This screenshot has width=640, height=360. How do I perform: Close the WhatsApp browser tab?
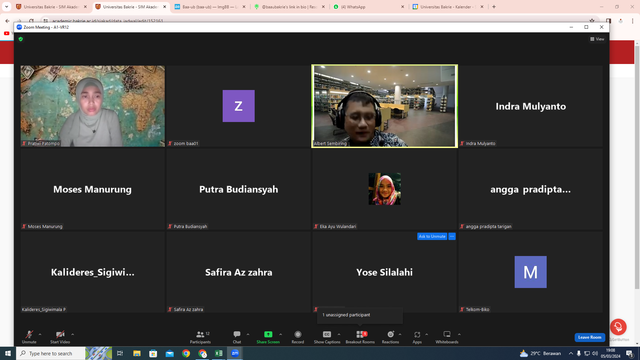pyautogui.click(x=402, y=7)
